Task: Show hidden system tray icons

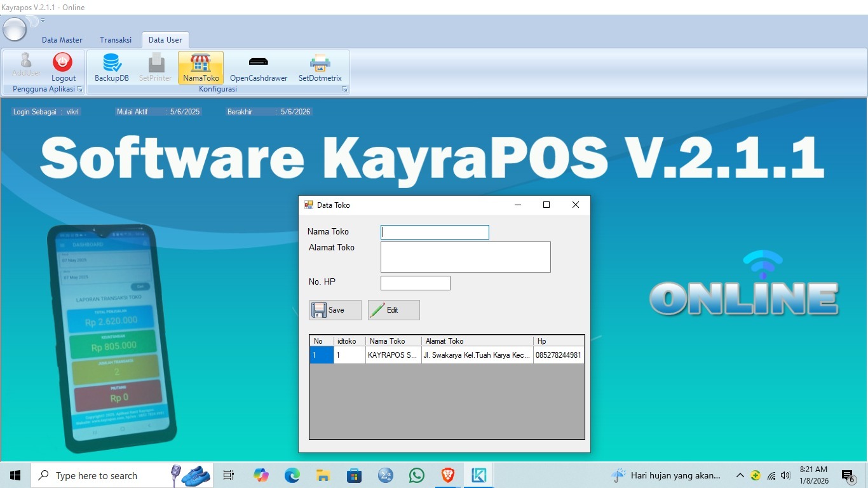Action: point(740,475)
